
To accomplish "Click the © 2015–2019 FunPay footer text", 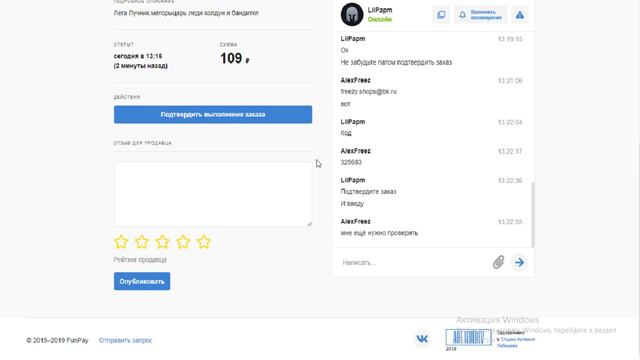I will click(x=57, y=340).
